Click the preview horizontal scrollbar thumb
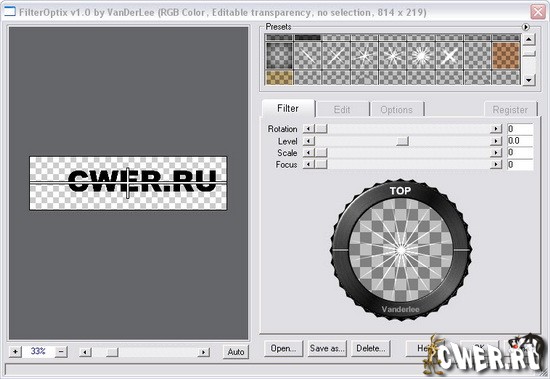The width and height of the screenshot is (550, 379). 112,352
